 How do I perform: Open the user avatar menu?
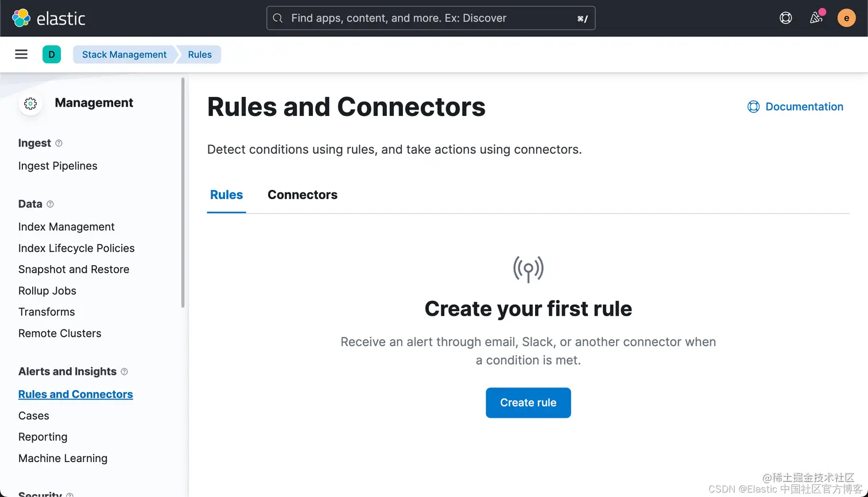[847, 18]
